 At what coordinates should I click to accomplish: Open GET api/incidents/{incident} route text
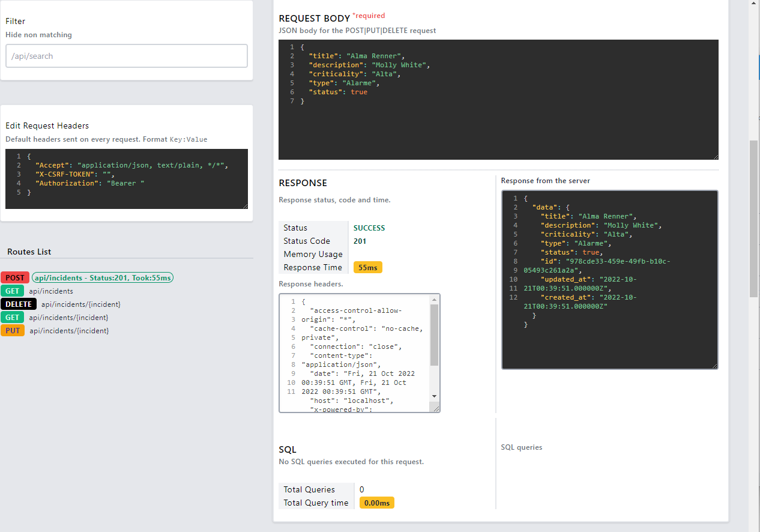pos(68,318)
